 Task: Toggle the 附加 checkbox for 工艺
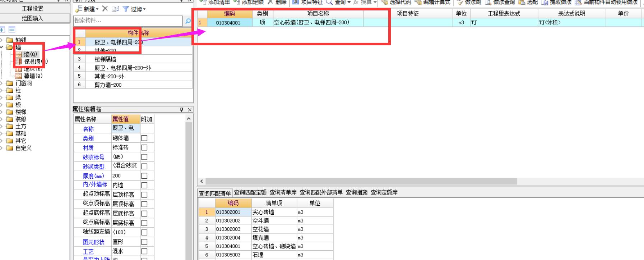point(144,251)
